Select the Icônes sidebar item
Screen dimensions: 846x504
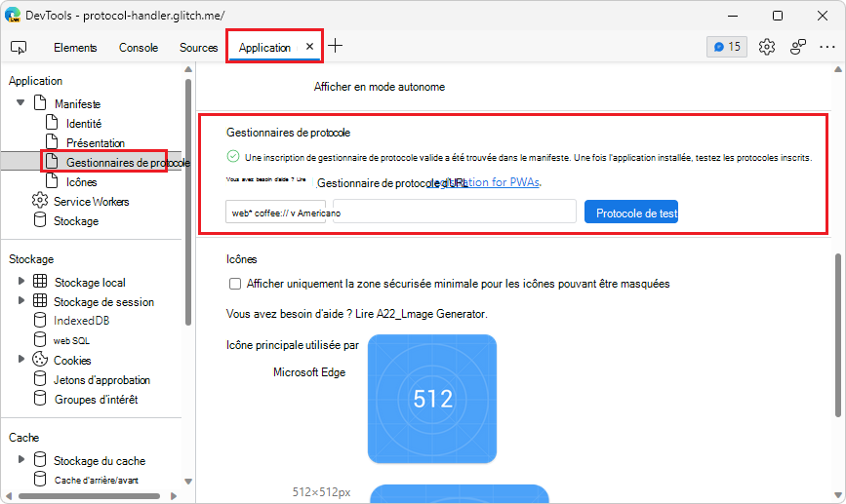(x=81, y=182)
